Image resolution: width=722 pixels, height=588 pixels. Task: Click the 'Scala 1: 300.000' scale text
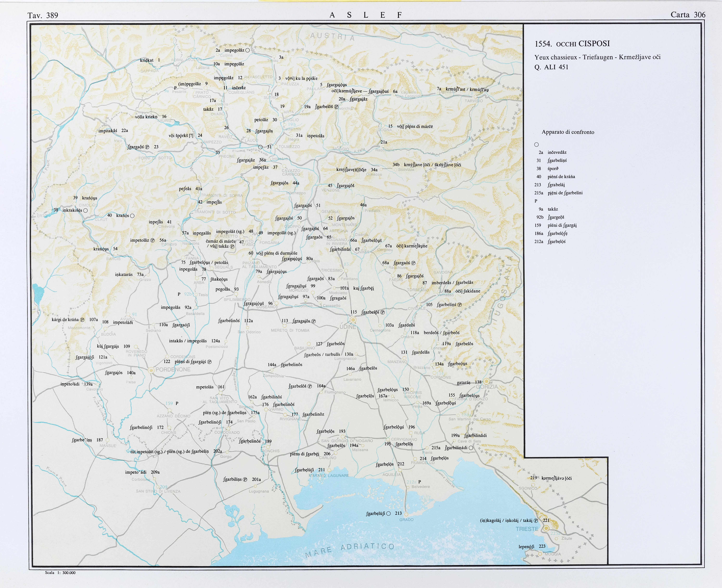[x=60, y=573]
